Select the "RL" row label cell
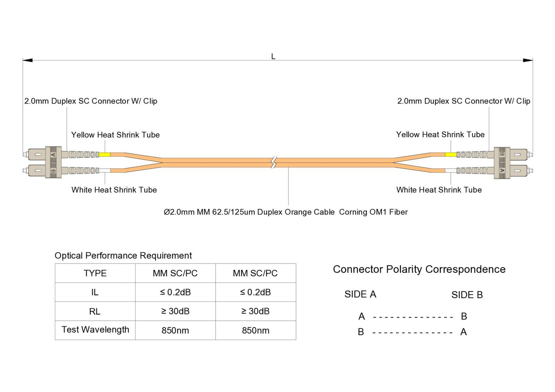 pyautogui.click(x=95, y=311)
